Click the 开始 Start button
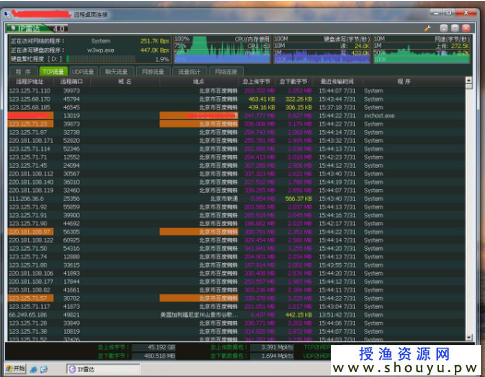This screenshot has width=485, height=377. point(15,369)
